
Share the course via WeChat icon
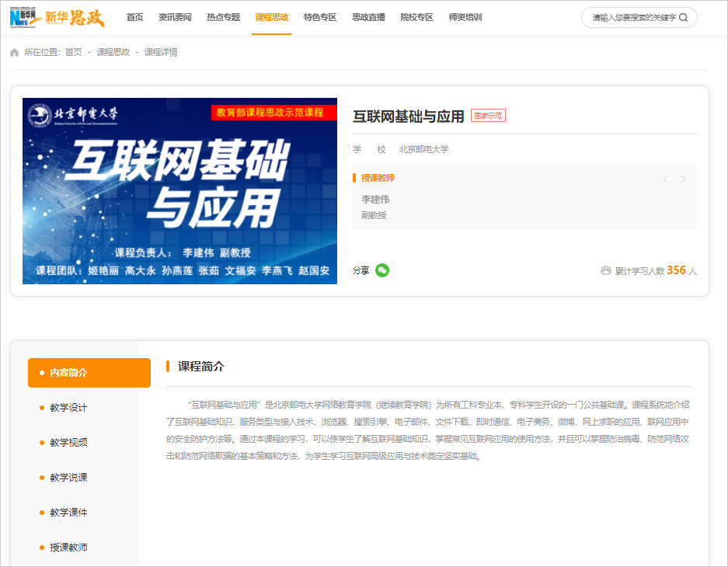pos(382,270)
